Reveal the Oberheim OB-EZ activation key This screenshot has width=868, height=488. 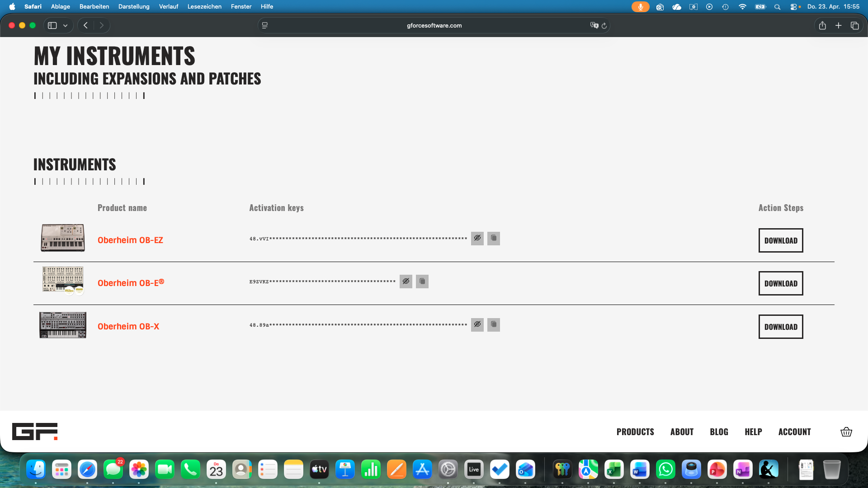[x=477, y=238]
